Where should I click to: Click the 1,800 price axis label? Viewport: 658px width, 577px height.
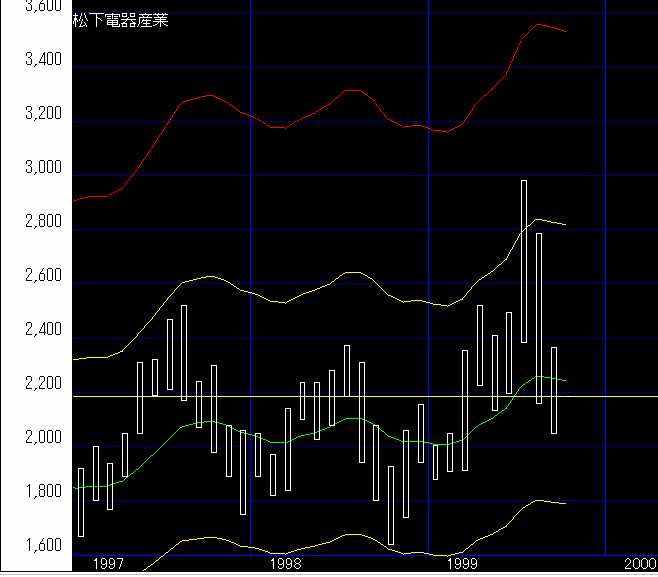(x=41, y=493)
